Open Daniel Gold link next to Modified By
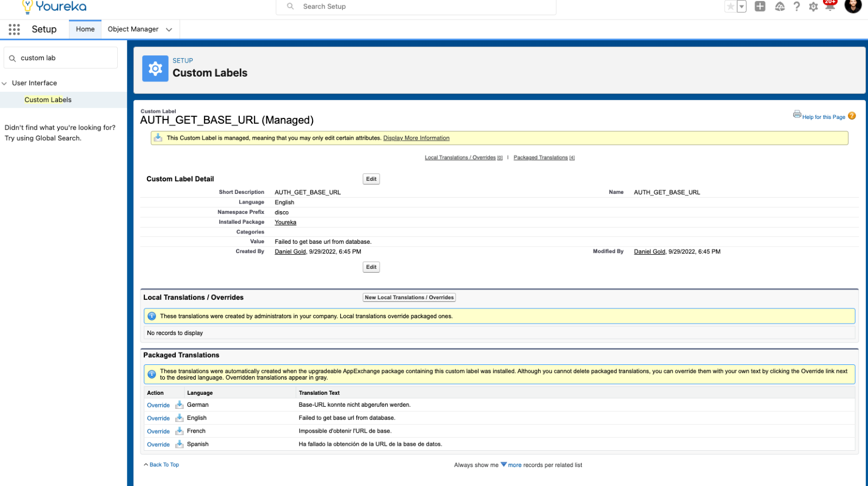 coord(649,251)
